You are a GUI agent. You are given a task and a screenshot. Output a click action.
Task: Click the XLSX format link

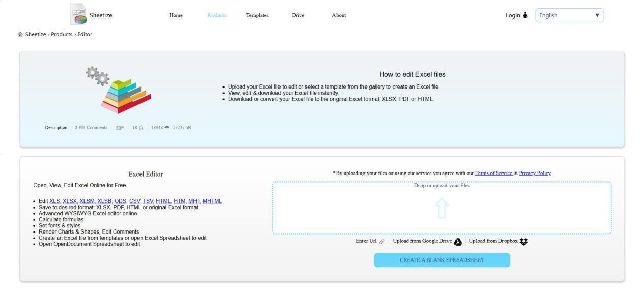[x=70, y=201]
